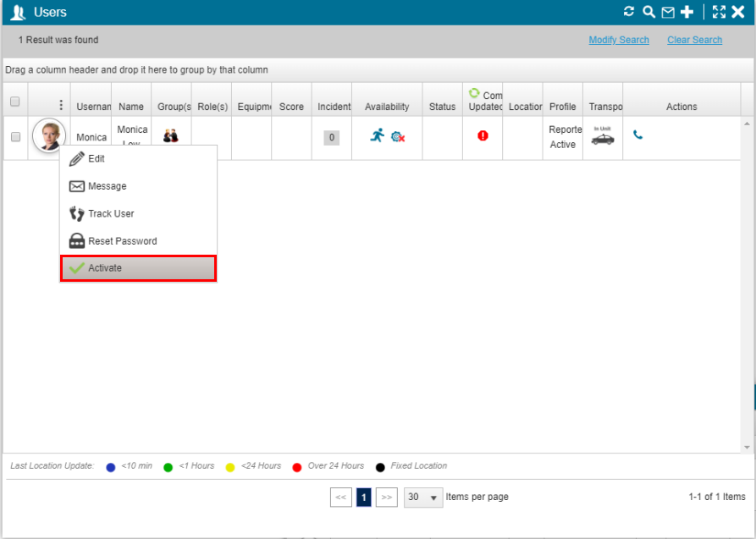Check the checkbox for Monica's row
Viewport: 756px width, 539px height.
(x=14, y=136)
